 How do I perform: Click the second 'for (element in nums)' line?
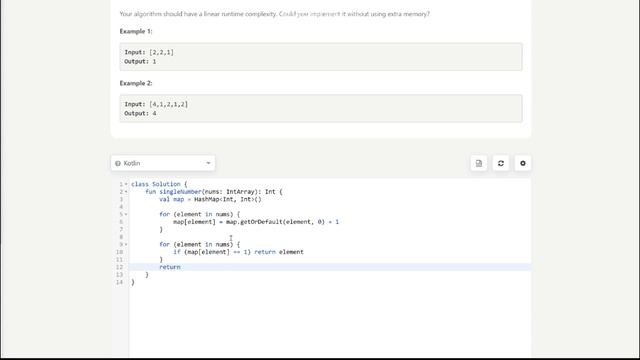pyautogui.click(x=200, y=244)
